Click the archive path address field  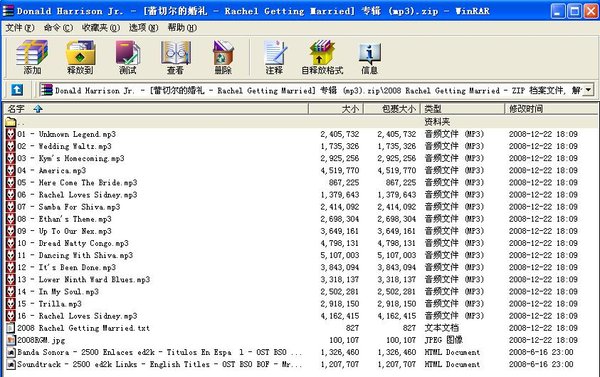pos(311,90)
